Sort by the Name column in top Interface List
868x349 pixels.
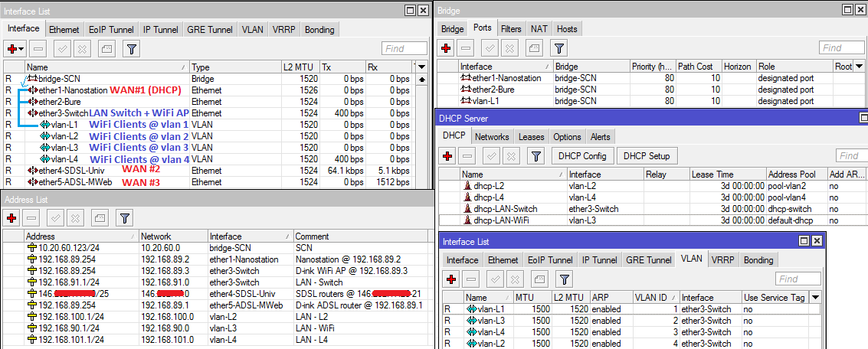click(106, 67)
